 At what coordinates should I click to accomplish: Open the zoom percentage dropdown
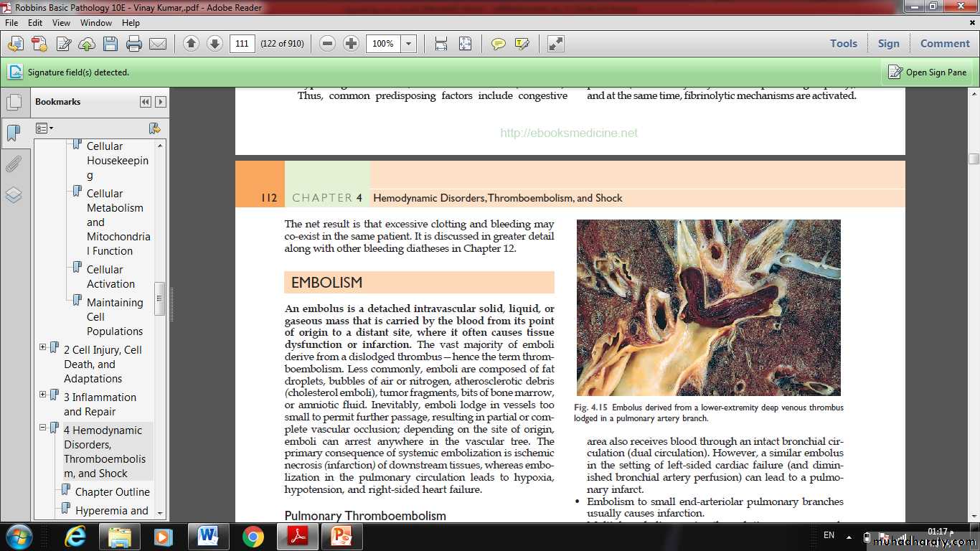click(x=408, y=44)
